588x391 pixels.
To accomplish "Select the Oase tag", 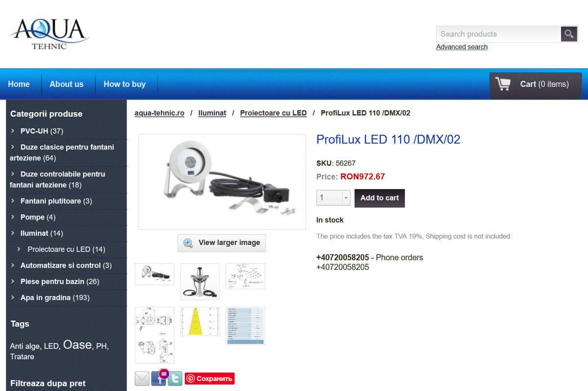I will click(77, 344).
